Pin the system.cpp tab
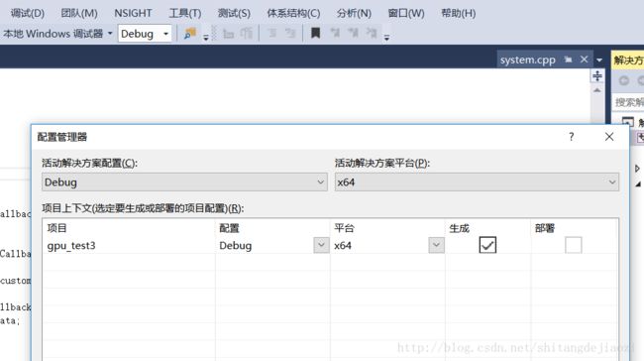 click(568, 60)
